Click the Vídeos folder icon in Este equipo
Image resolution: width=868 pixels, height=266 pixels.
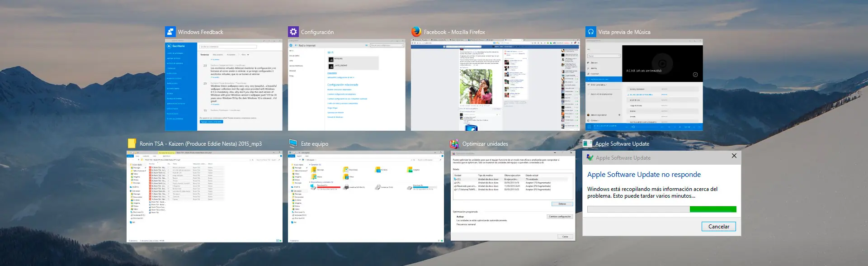tap(345, 176)
